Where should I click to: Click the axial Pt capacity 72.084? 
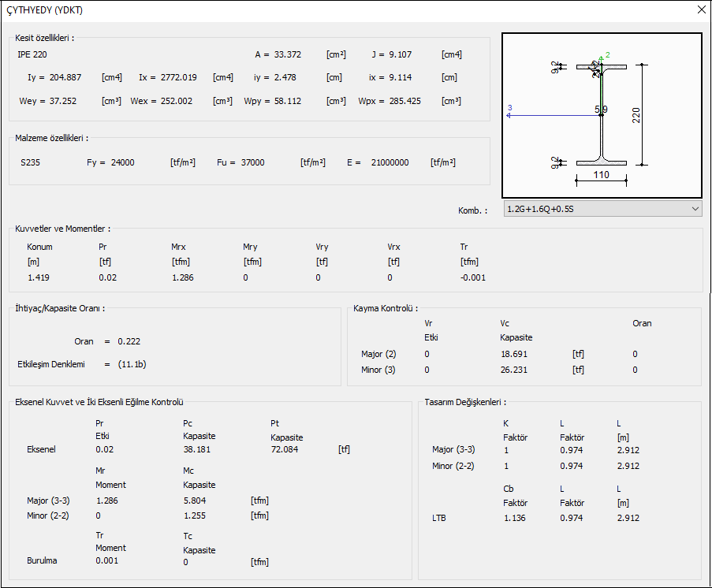click(285, 449)
